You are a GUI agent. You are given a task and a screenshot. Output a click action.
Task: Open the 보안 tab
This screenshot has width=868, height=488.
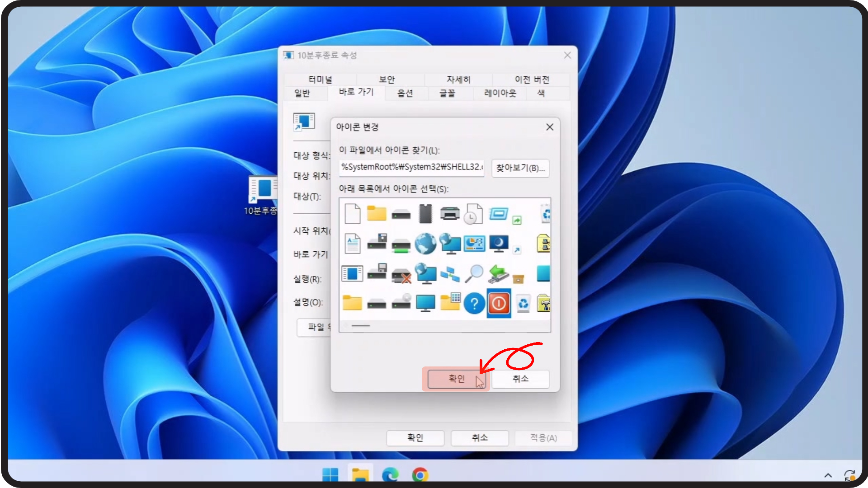coord(387,80)
